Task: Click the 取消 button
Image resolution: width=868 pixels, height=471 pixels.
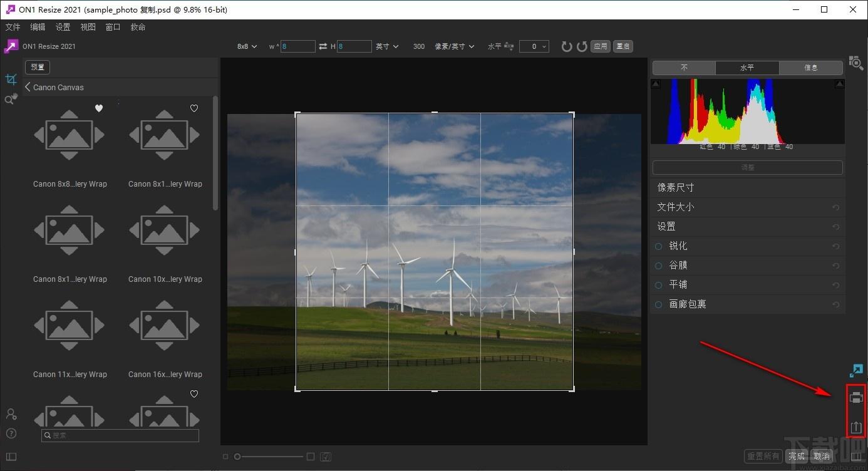Action: click(x=822, y=456)
